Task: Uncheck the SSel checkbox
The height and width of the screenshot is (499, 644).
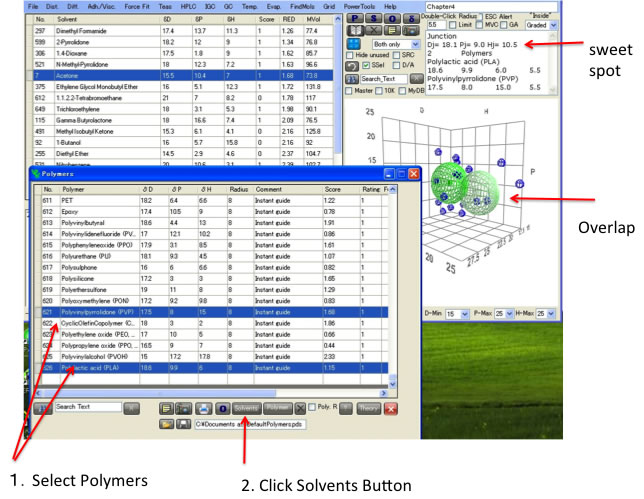Action: 366,65
